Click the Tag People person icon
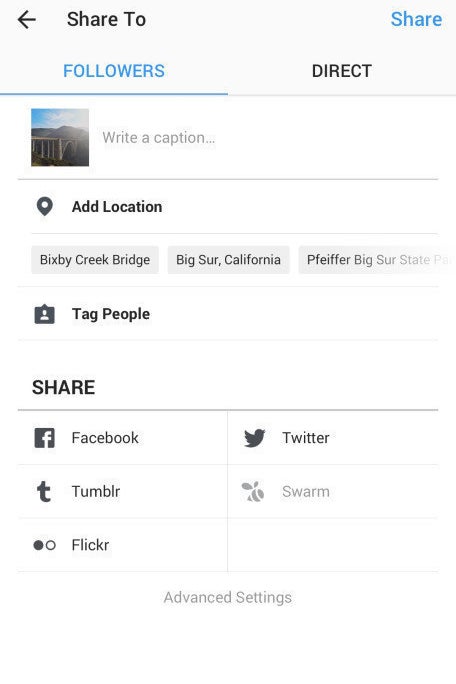Image resolution: width=456 pixels, height=684 pixels. [45, 314]
